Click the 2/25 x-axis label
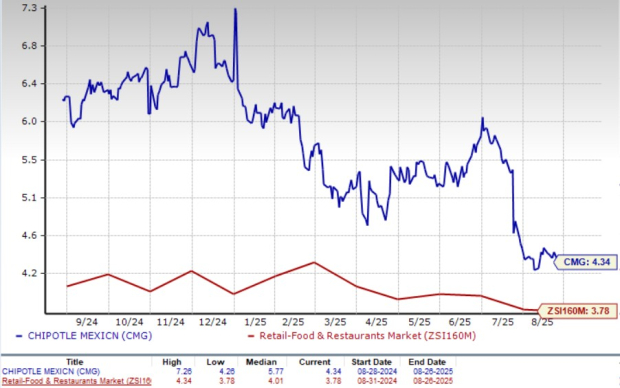 pos(293,322)
